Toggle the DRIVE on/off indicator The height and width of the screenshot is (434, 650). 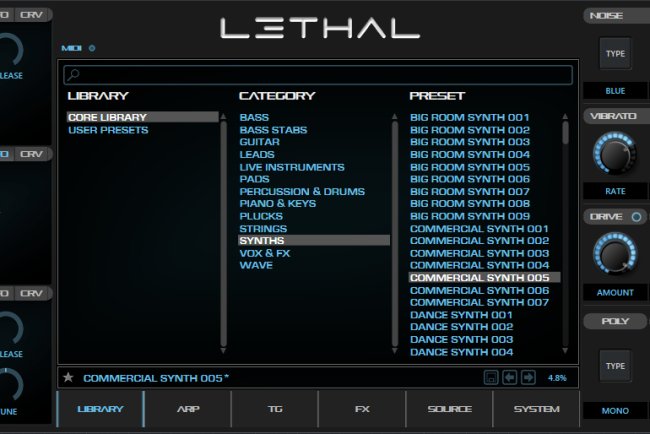click(x=636, y=217)
